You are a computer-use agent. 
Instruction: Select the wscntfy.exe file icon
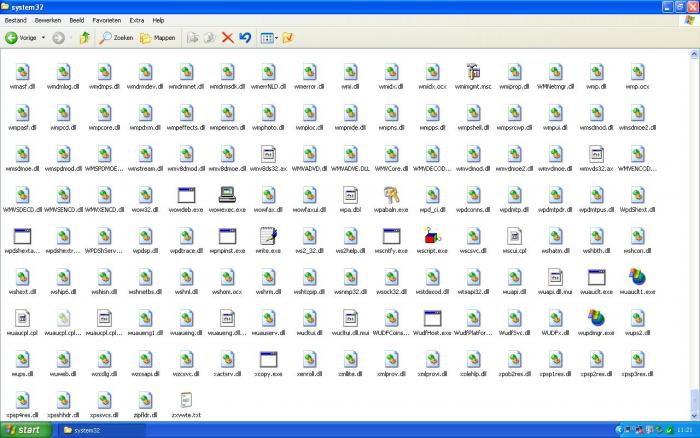click(x=391, y=236)
